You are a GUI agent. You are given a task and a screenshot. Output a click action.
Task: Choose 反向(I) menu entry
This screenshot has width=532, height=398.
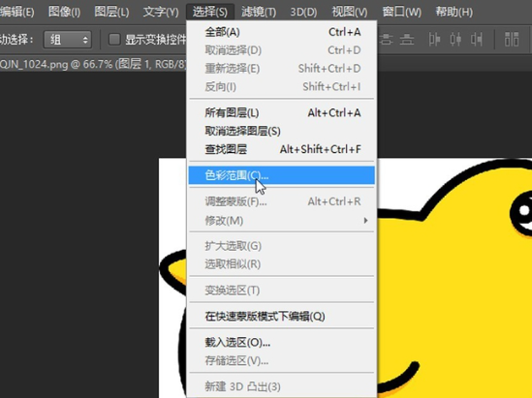coord(282,87)
